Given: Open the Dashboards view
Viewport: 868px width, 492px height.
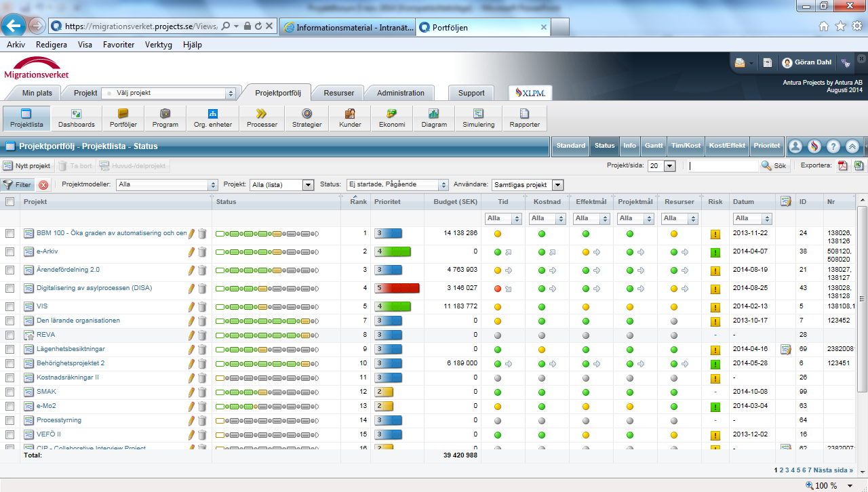Looking at the screenshot, I should 76,118.
